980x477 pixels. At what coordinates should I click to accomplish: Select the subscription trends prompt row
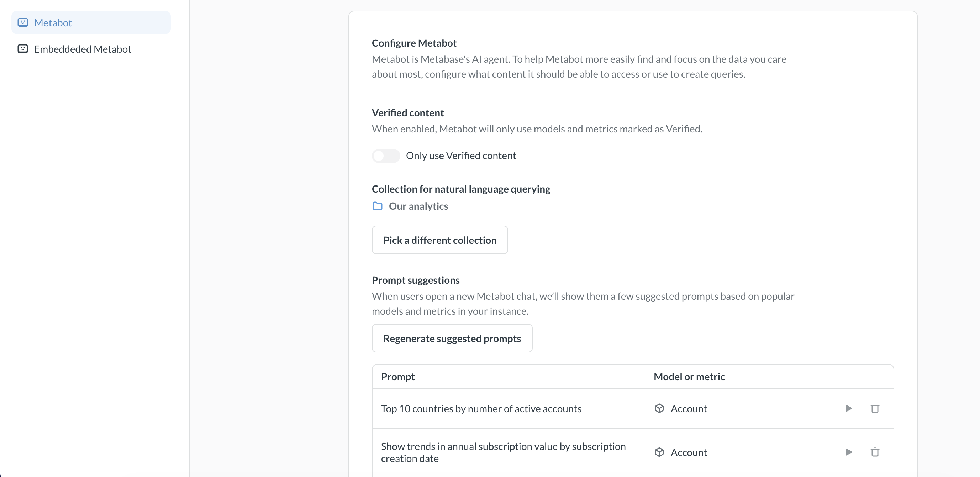(503, 452)
